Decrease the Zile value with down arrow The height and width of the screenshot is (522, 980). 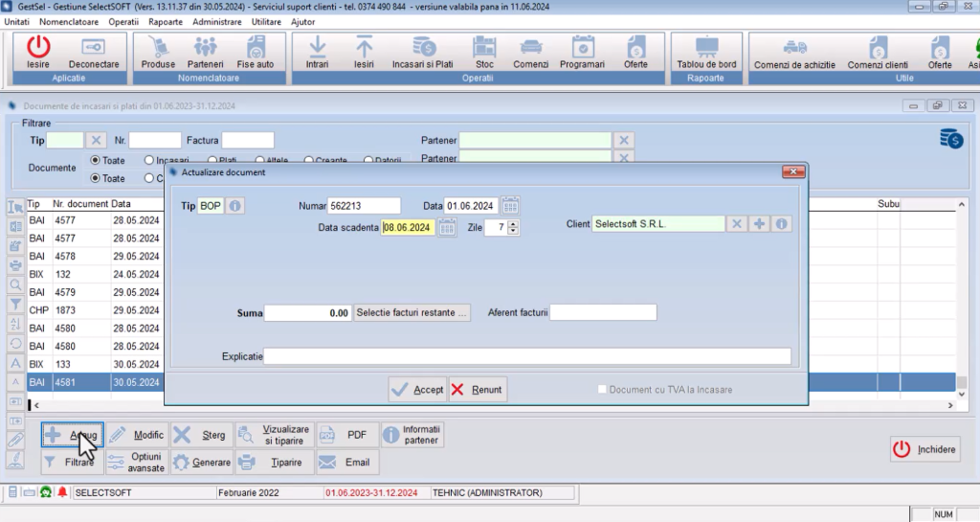pos(513,231)
